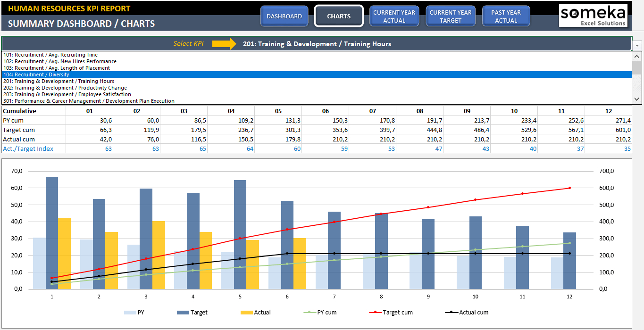Screen dimensions: 644x330
Task: Select the Act./Target Index row label
Action: point(28,148)
